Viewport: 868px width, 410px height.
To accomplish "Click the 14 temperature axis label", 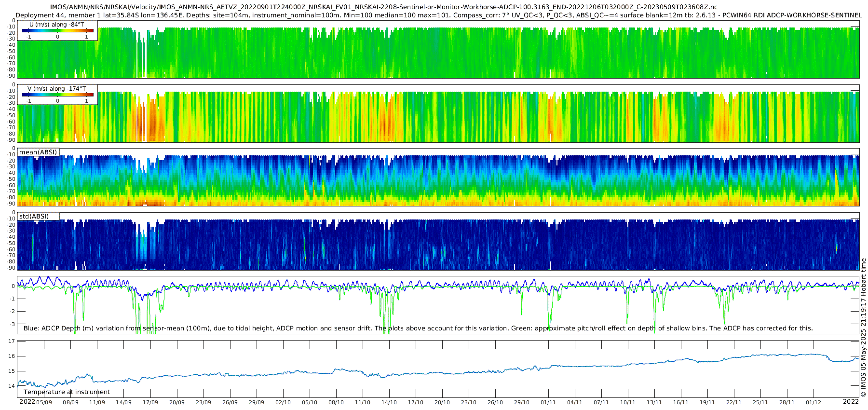I will click(x=12, y=386).
